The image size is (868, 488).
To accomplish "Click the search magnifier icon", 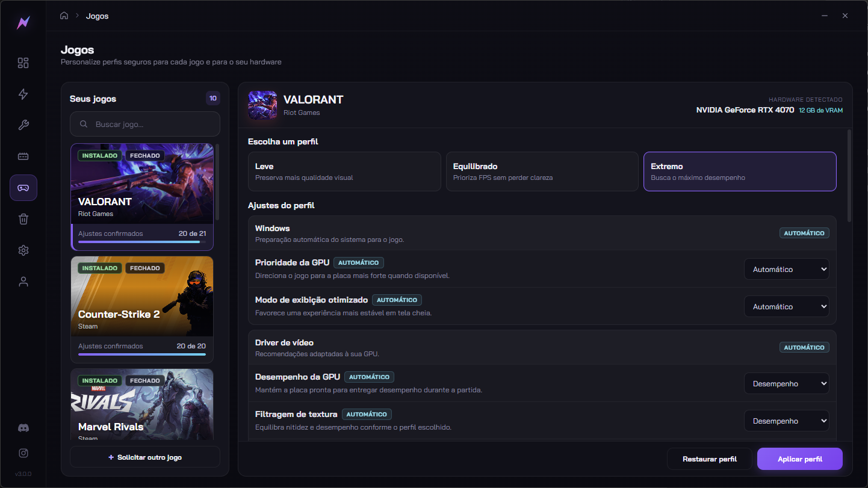I will (x=84, y=125).
